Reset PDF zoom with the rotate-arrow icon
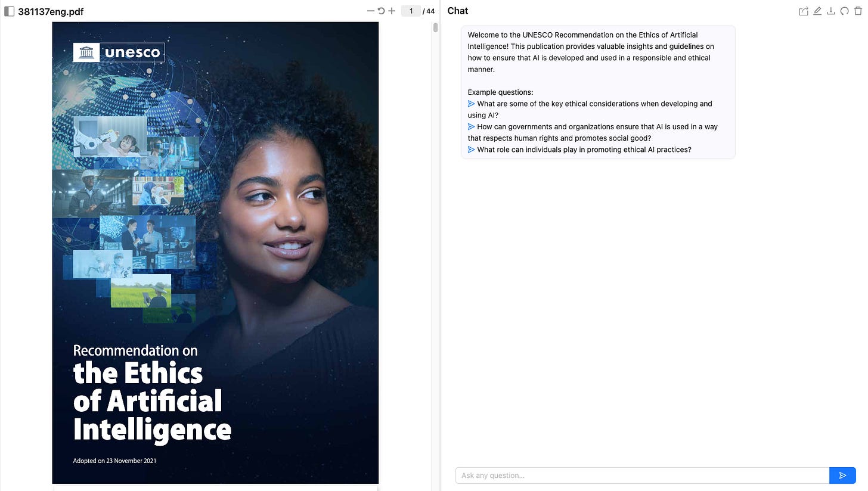Screen dimensions: 868x491 [382, 11]
